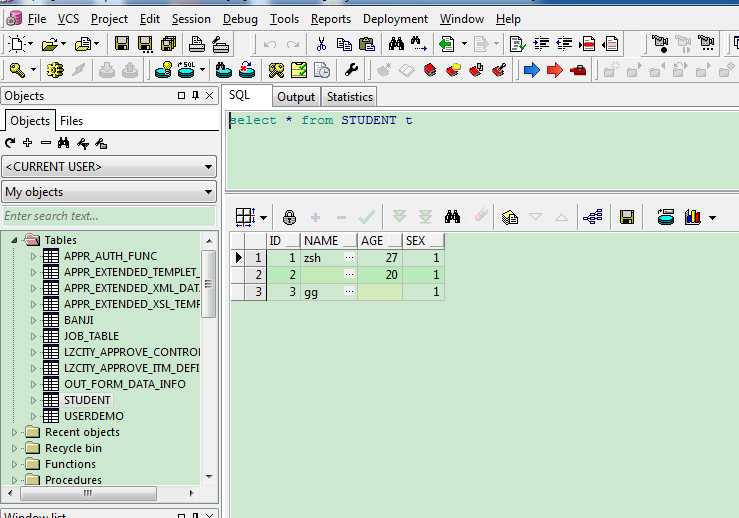The image size is (739, 518).
Task: Pin the Objects panel with pushpin
Action: (x=196, y=96)
